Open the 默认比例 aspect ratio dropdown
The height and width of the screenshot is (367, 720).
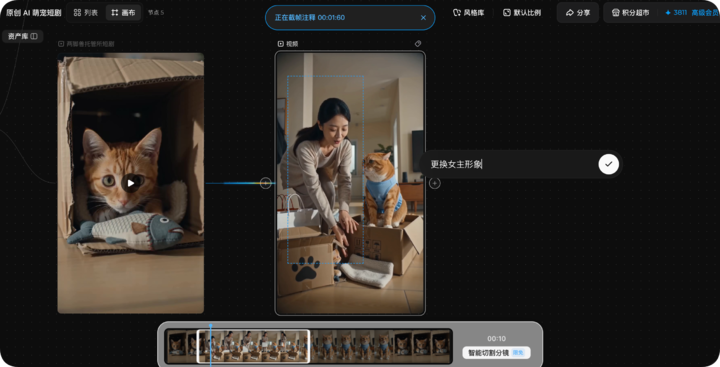(523, 12)
